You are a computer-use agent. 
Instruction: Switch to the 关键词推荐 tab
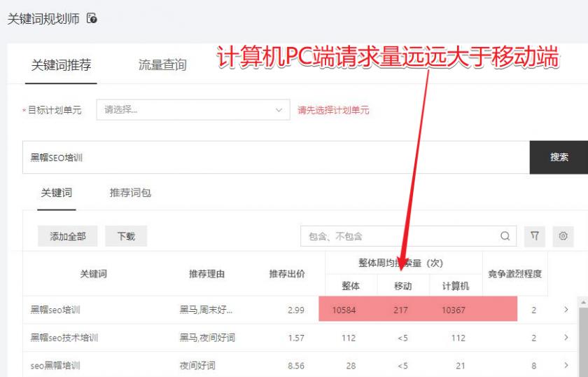pyautogui.click(x=61, y=65)
